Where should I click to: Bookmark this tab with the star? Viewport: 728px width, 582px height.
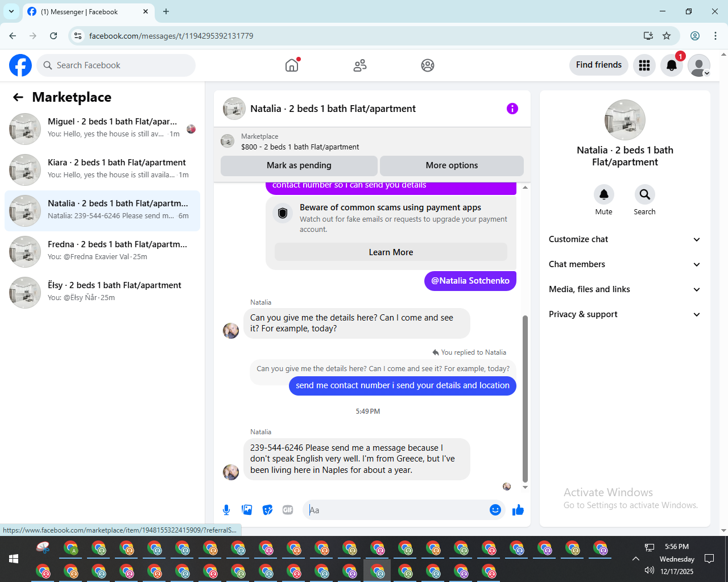tap(667, 36)
